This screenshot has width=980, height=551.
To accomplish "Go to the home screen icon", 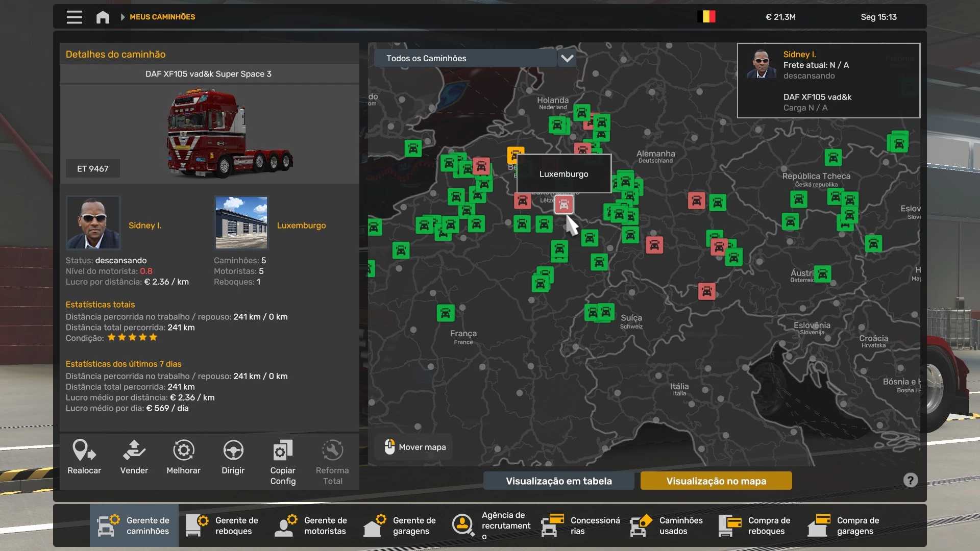I will click(x=103, y=17).
